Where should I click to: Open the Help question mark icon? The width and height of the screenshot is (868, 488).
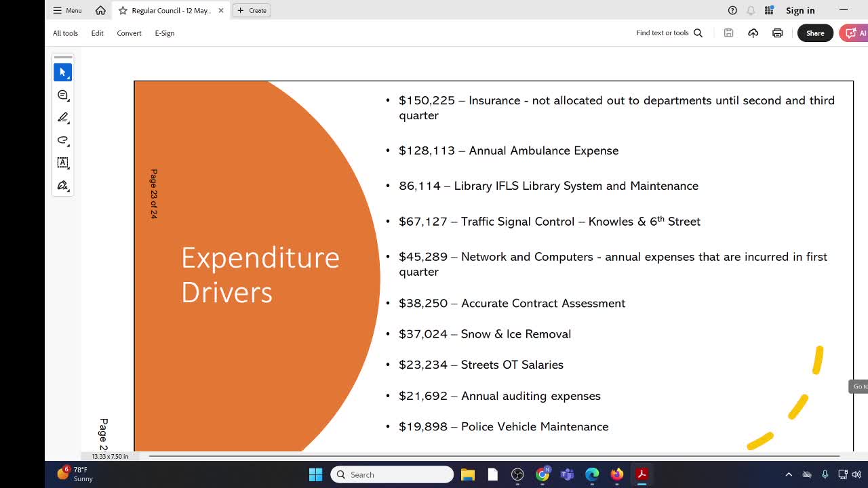click(x=732, y=10)
